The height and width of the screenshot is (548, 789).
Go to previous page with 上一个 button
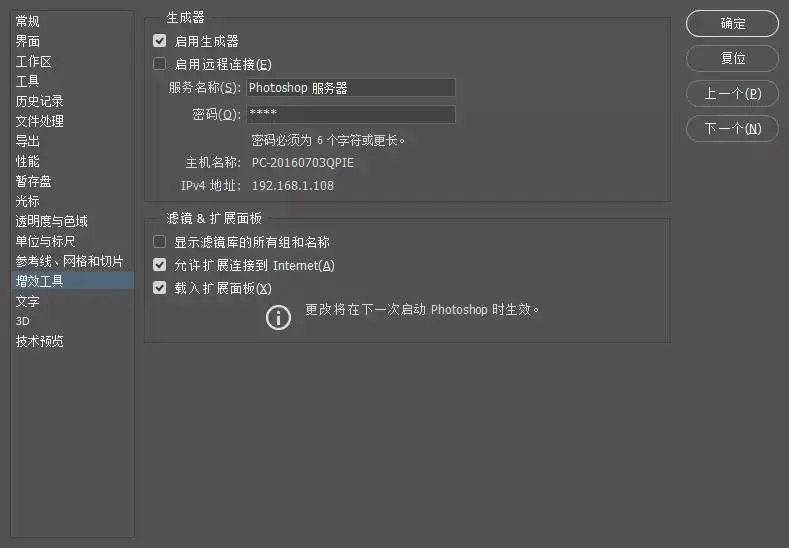point(732,94)
